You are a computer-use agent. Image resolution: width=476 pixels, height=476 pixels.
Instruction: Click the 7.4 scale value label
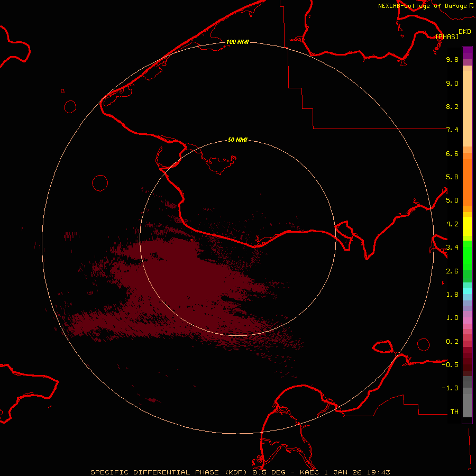coord(452,130)
